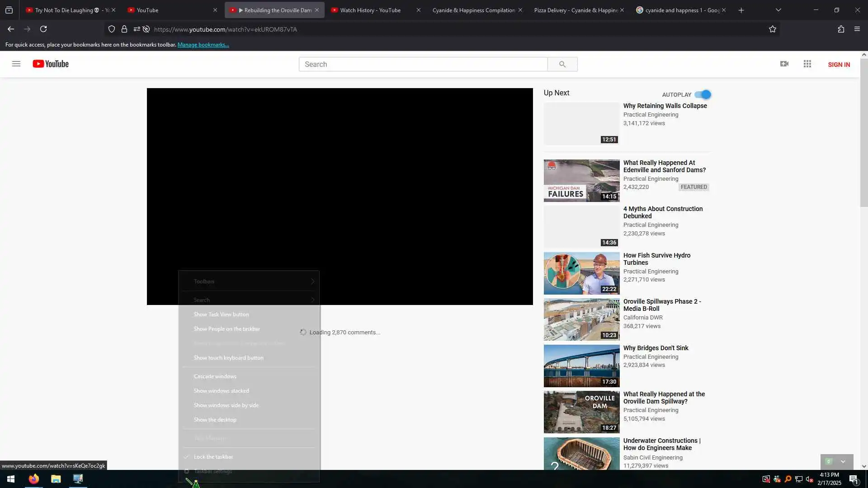Click the SIGN IN link
The width and height of the screenshot is (868, 488).
[x=839, y=65]
